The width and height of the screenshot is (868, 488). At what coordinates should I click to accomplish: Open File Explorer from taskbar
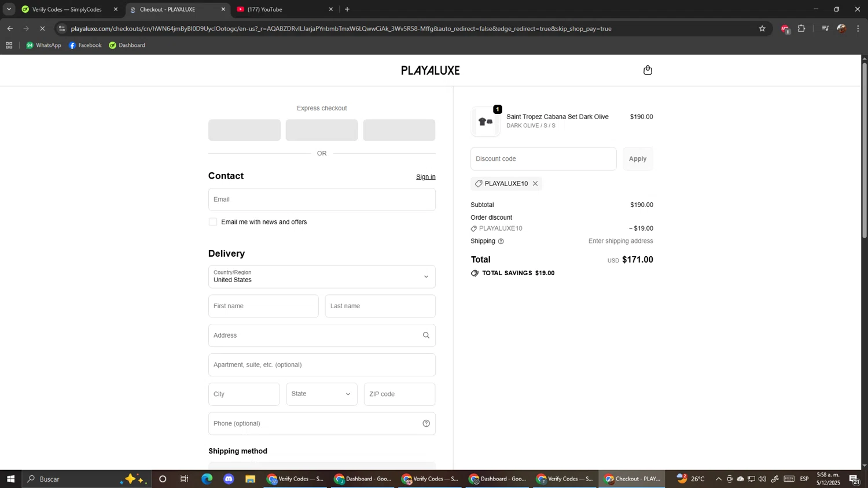(x=250, y=479)
